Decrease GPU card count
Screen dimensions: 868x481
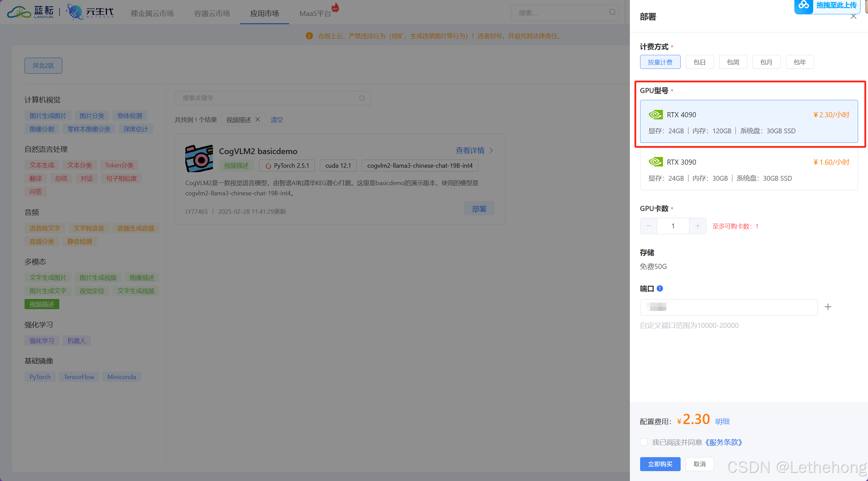pyautogui.click(x=648, y=226)
